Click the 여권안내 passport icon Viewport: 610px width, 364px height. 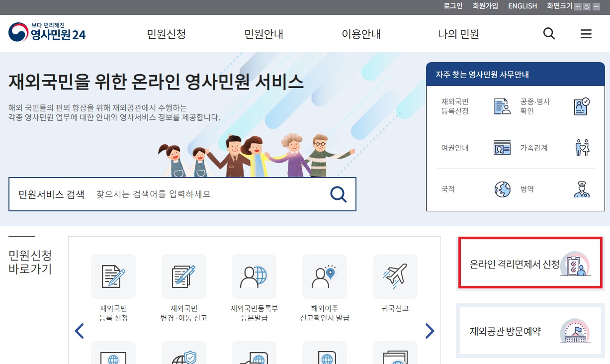502,148
